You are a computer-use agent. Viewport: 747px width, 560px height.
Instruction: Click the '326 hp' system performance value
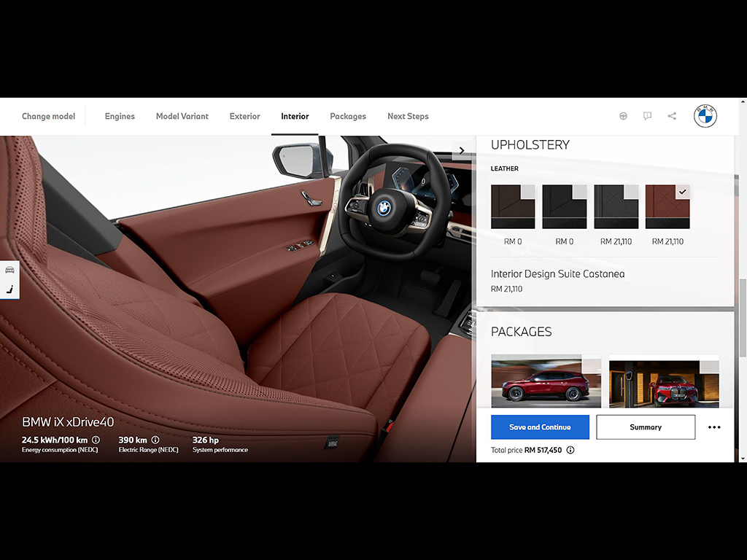point(206,440)
